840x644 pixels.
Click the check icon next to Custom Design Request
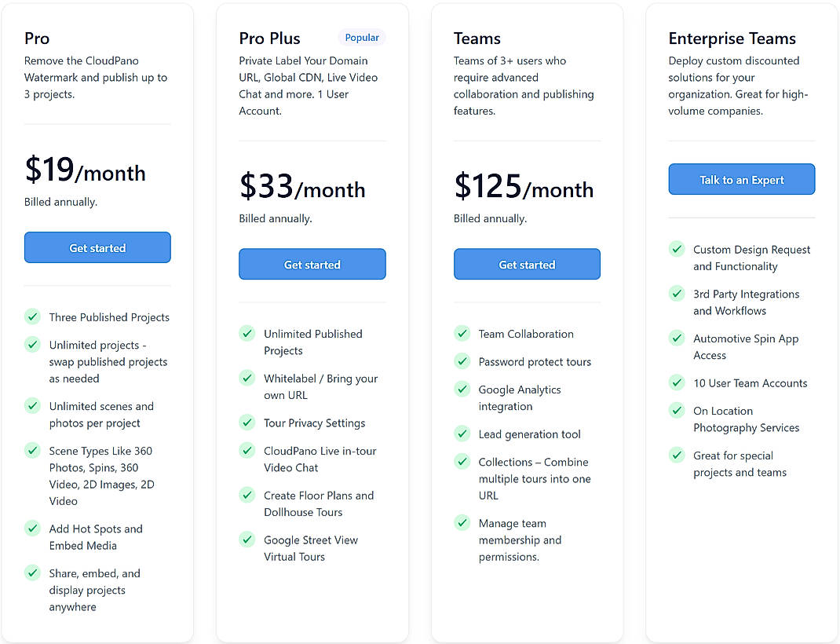[677, 249]
